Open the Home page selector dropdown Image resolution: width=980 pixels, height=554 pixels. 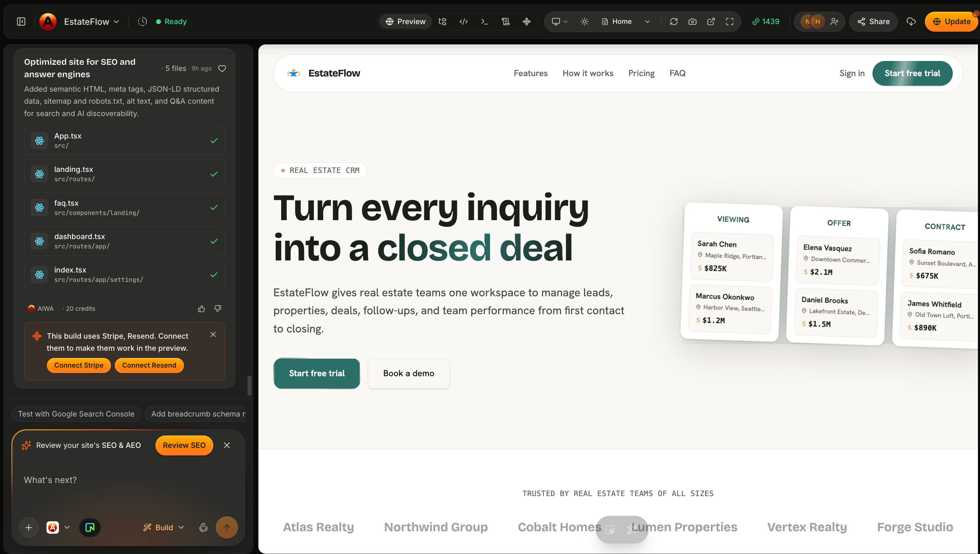click(x=625, y=22)
